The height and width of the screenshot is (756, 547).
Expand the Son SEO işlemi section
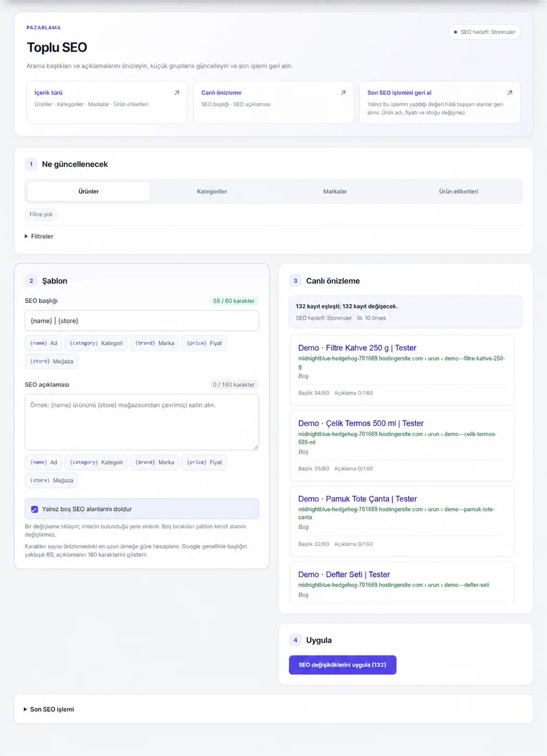click(49, 709)
